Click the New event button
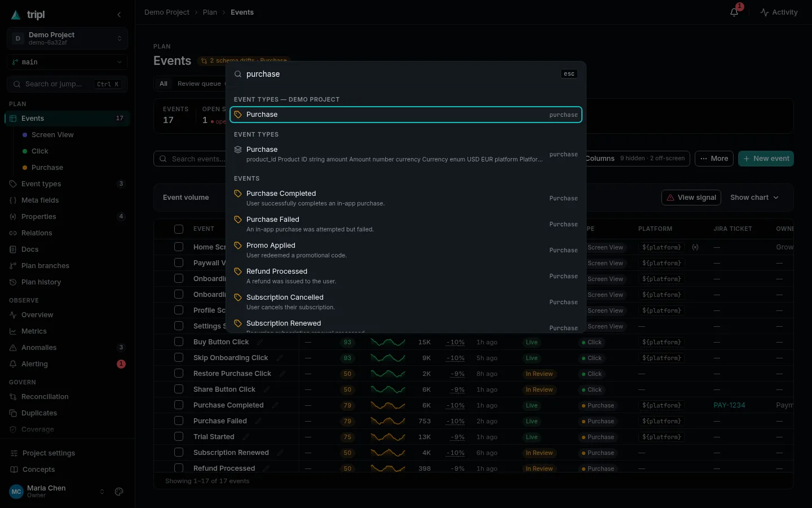Viewport: 812px width, 508px height. tap(766, 159)
